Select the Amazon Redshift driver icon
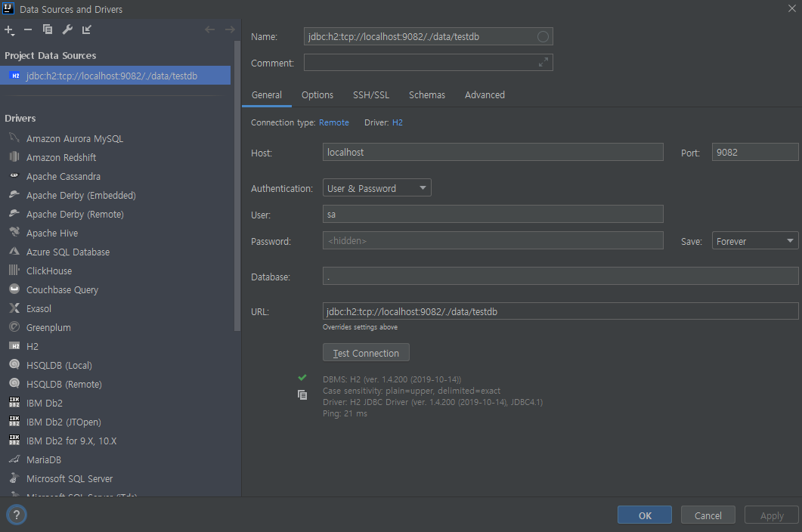The image size is (802, 532). 14,157
